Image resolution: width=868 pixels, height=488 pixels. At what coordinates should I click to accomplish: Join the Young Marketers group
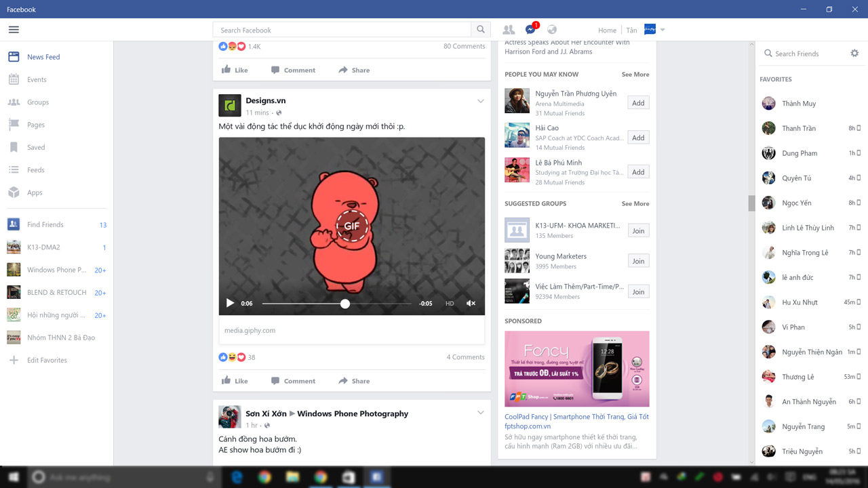click(x=637, y=260)
